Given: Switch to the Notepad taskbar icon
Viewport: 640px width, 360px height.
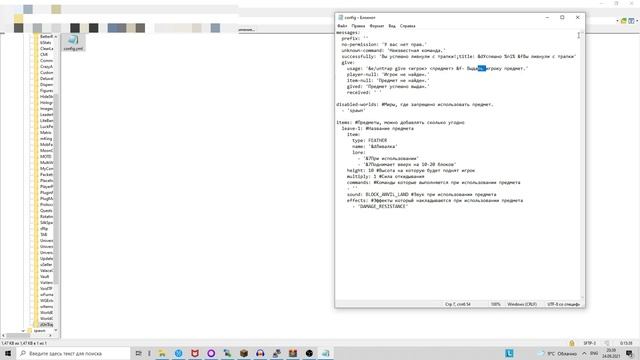Looking at the screenshot, I should point(325,353).
